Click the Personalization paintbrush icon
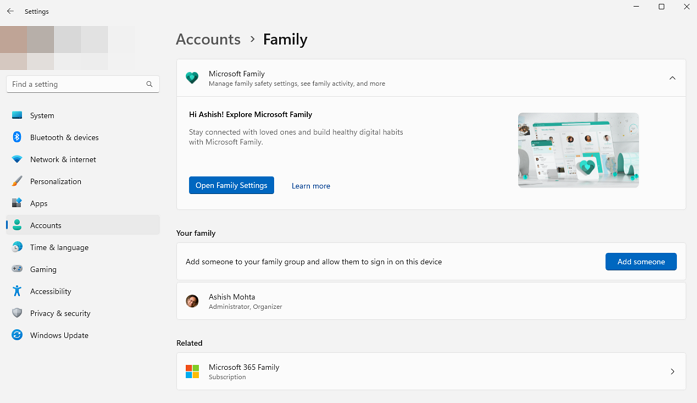 (17, 181)
